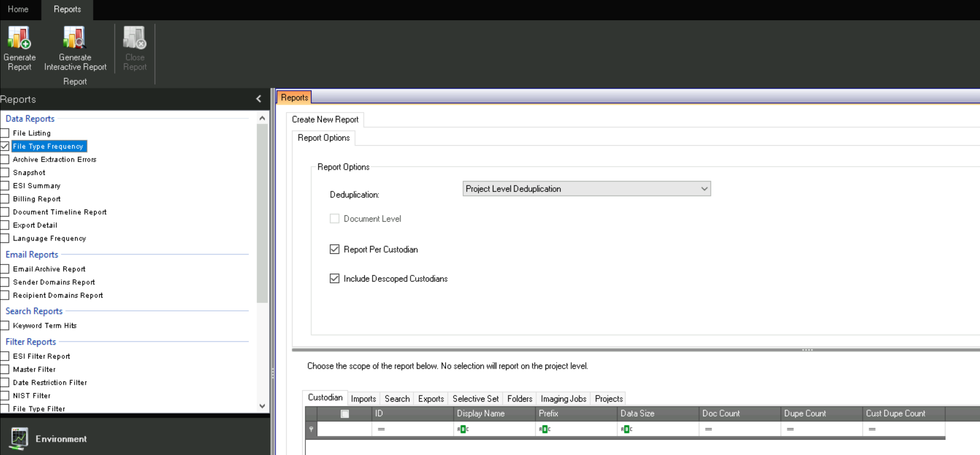
Task: Click the Generate Report icon
Action: [x=19, y=38]
